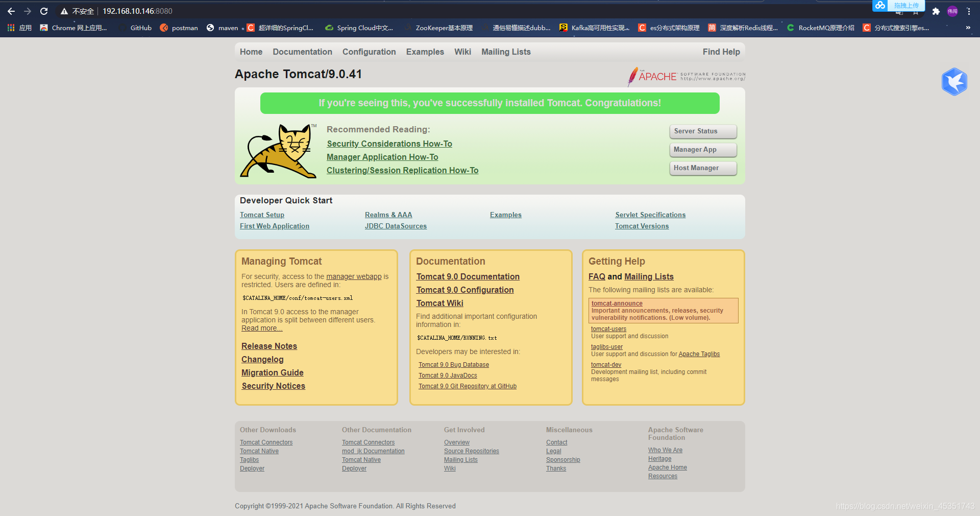Screen dimensions: 980x516
Task: Click the Apache Software Foundation logo
Action: 687,77
